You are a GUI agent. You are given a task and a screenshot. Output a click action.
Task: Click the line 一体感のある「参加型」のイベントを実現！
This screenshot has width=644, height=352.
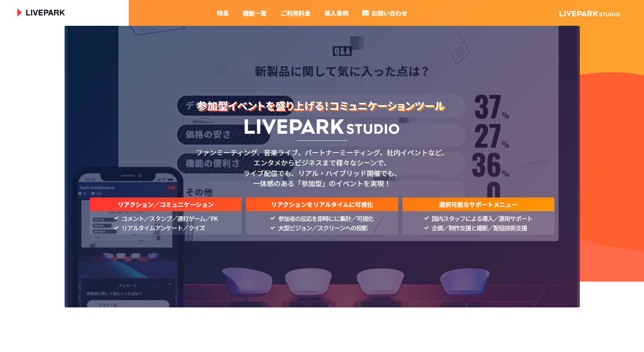(321, 183)
